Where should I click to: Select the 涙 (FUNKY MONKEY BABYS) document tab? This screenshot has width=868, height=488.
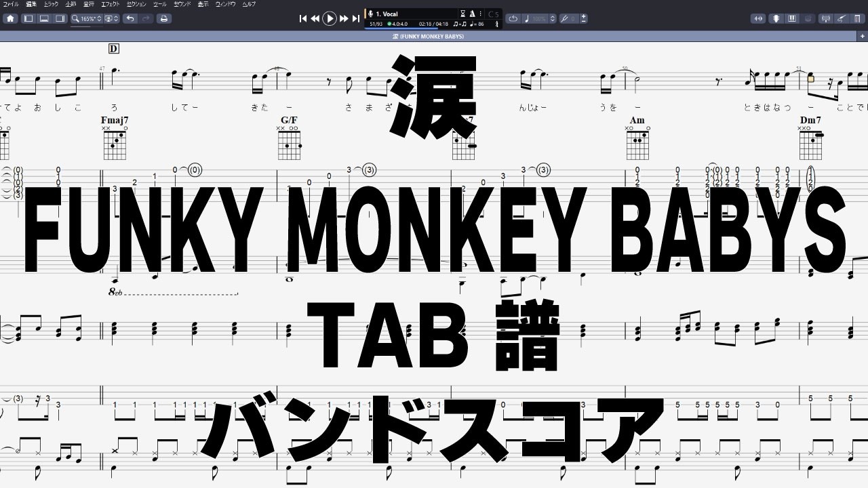tap(429, 36)
